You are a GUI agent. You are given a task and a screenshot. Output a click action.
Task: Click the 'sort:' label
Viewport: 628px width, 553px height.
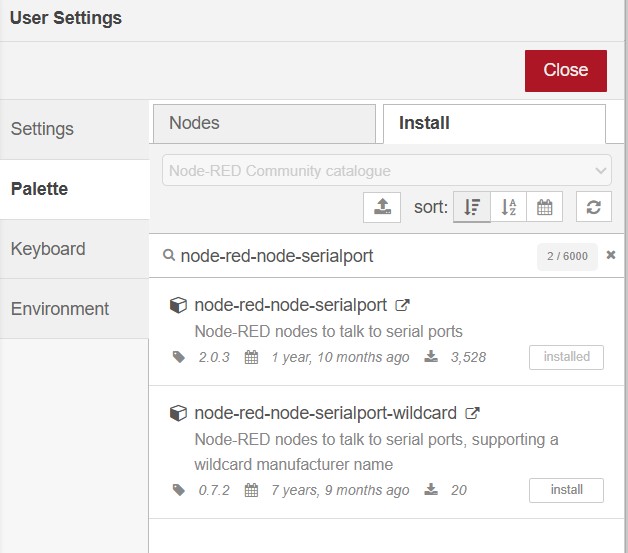431,207
